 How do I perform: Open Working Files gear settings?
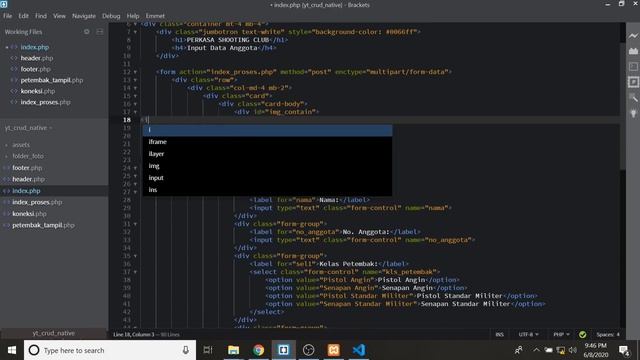(87, 32)
